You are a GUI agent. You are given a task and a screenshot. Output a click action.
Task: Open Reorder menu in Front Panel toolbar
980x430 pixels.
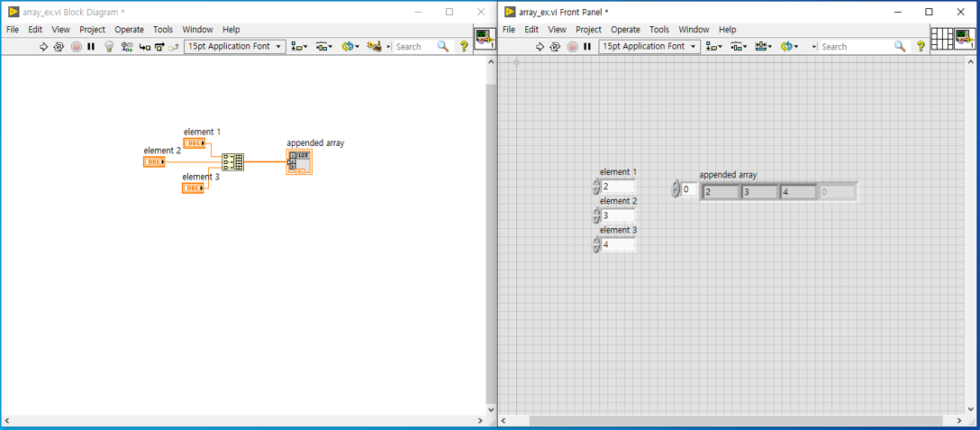789,46
